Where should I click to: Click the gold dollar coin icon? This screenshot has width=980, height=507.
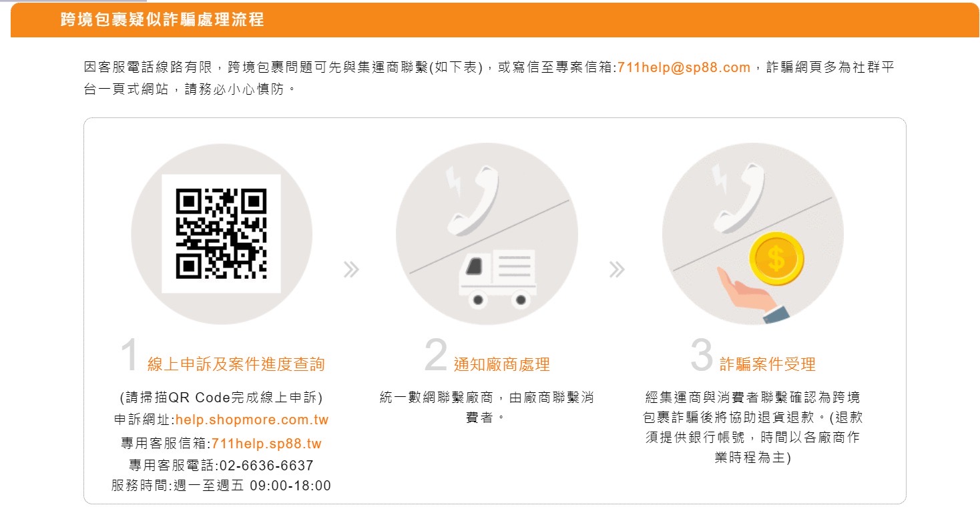point(776,260)
